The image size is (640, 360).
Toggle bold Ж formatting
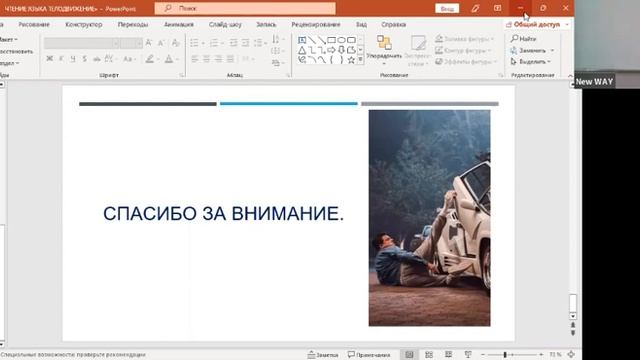pos(49,59)
